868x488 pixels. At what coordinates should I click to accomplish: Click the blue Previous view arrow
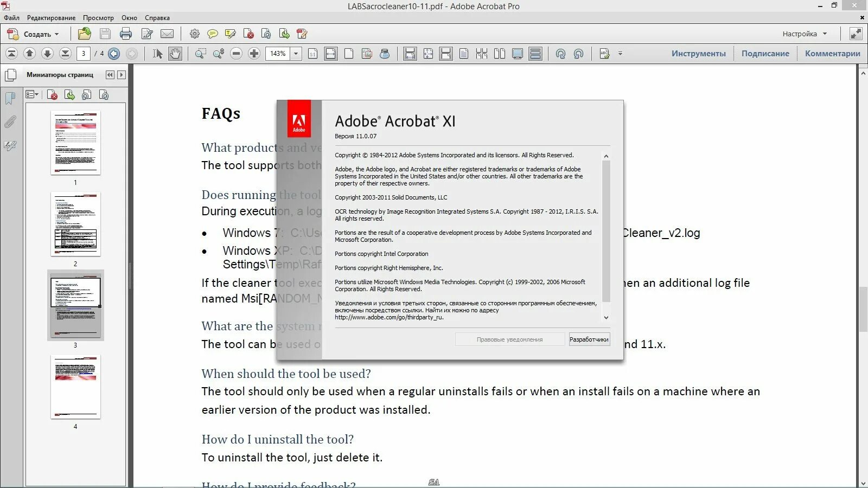point(114,53)
